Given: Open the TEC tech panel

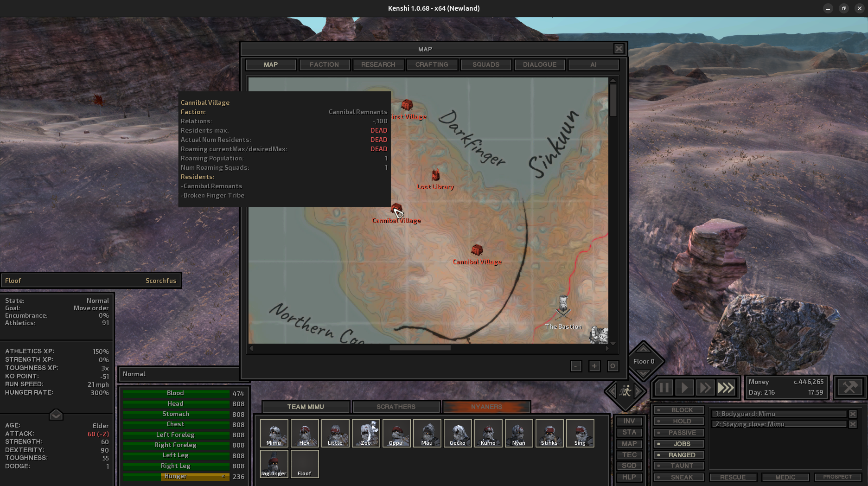Looking at the screenshot, I should 629,455.
